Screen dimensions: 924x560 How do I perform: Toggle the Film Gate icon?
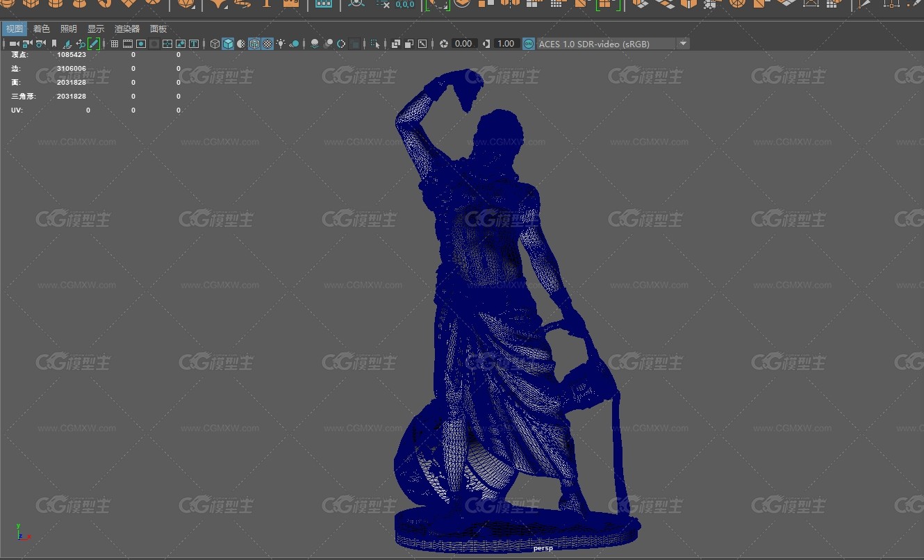point(128,44)
